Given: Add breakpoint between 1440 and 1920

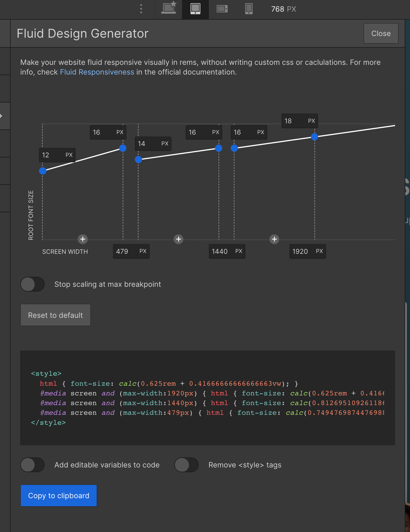Looking at the screenshot, I should pos(274,239).
